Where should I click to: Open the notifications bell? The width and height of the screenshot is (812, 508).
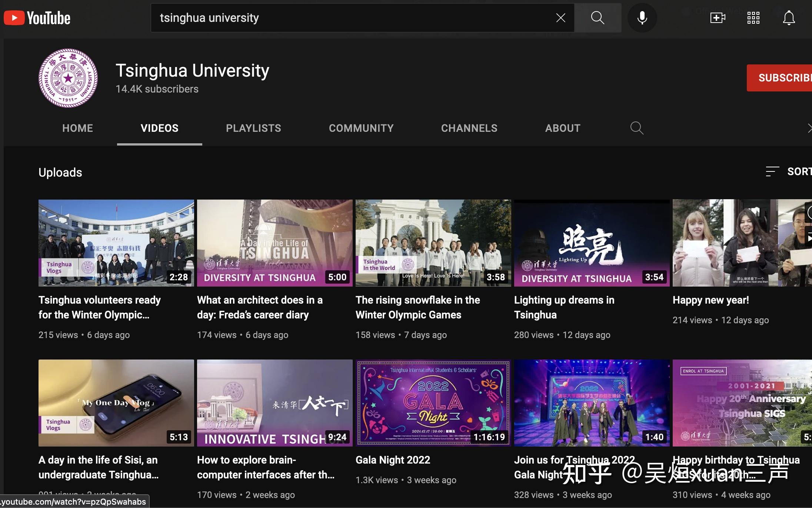pyautogui.click(x=789, y=18)
